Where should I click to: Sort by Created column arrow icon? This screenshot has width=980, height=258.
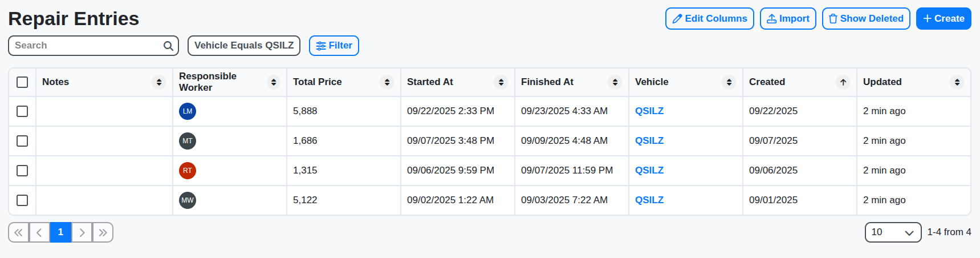point(843,82)
